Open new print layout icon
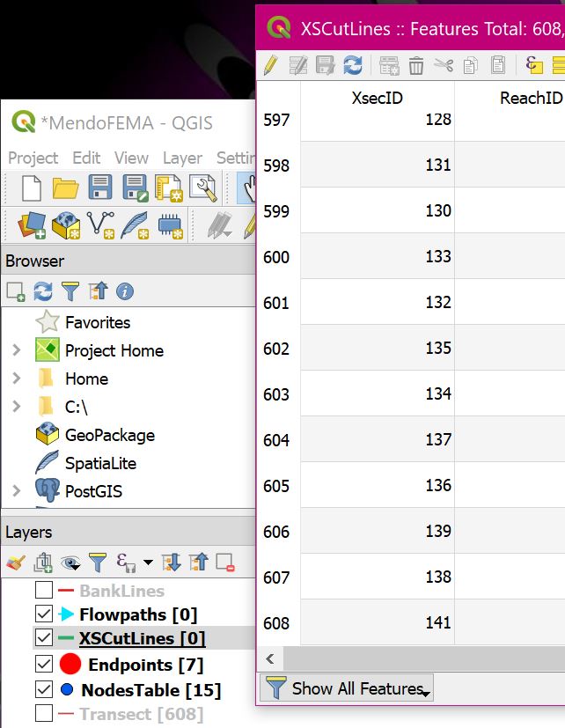The height and width of the screenshot is (728, 565). point(168,188)
